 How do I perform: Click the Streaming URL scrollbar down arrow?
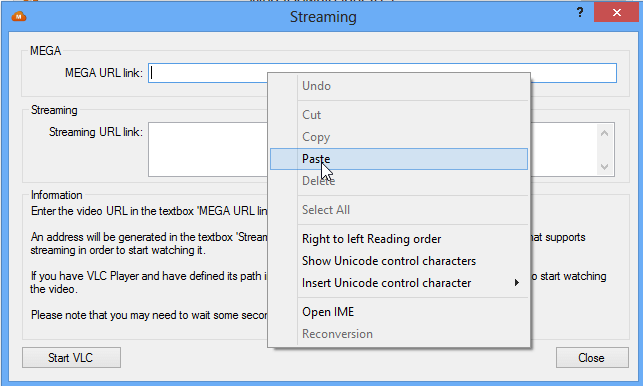604,167
